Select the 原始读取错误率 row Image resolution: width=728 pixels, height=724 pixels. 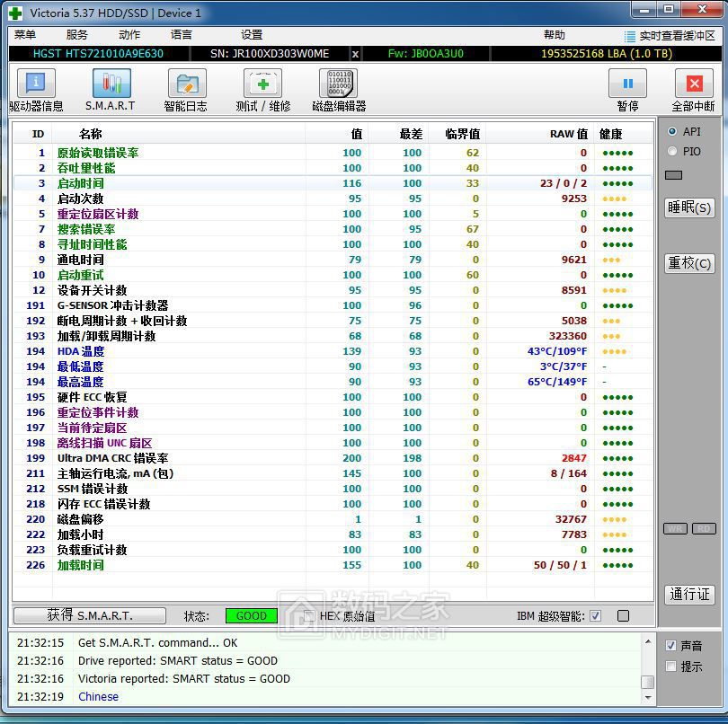333,153
